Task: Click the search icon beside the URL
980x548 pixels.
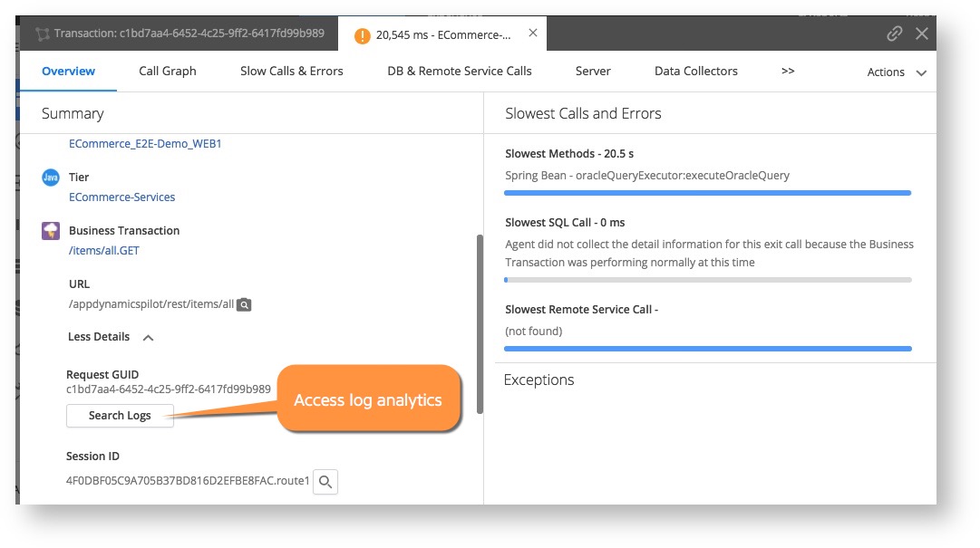Action: (x=244, y=304)
